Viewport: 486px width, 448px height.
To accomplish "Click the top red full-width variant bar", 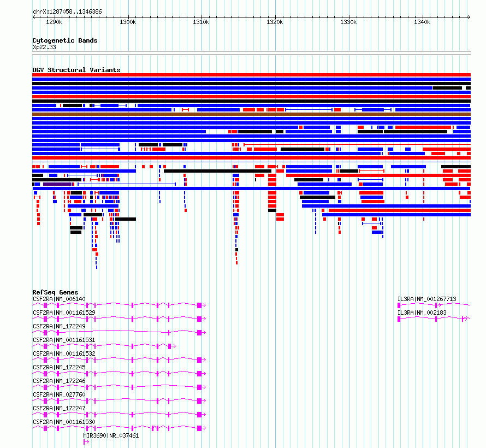I will tap(251, 75).
